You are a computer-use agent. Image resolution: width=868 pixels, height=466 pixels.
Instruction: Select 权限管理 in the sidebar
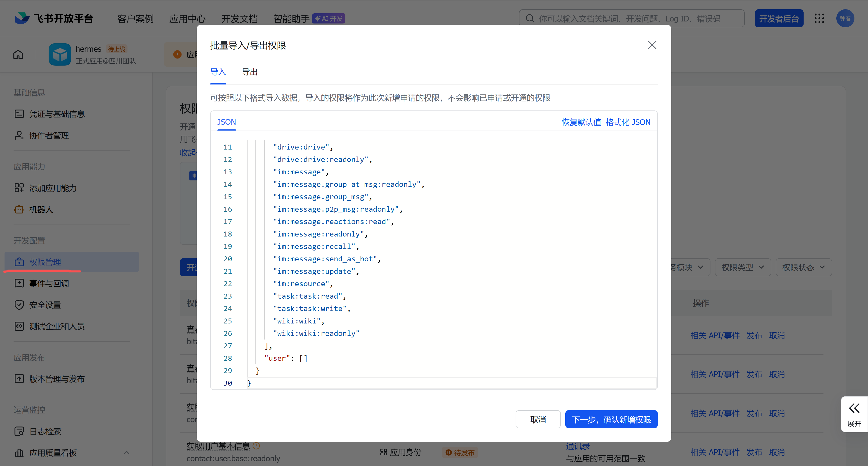(x=72, y=262)
